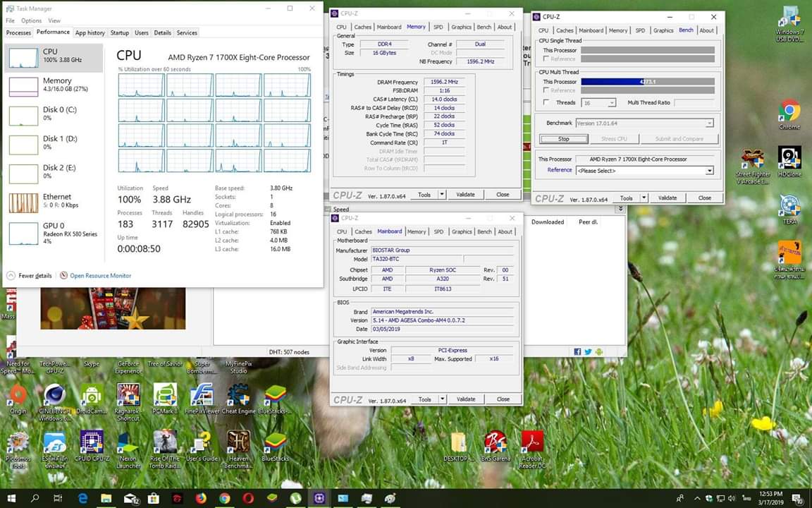
Task: Select the Nexon Launcher desktop icon
Action: click(128, 450)
